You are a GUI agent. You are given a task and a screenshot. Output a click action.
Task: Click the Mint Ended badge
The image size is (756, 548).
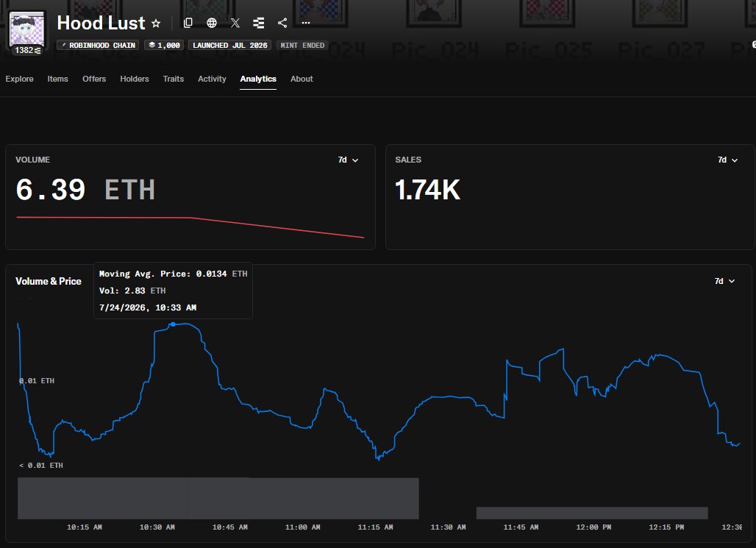click(302, 46)
